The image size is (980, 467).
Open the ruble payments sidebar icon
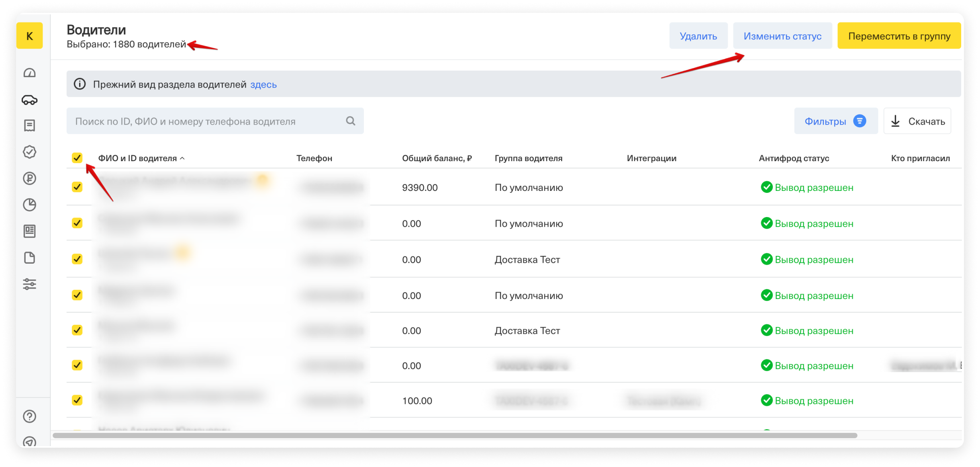[30, 178]
